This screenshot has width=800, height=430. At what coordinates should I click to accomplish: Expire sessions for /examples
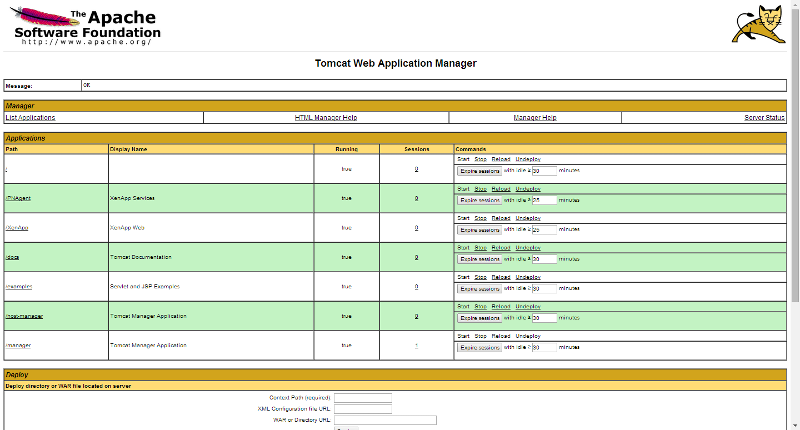click(x=480, y=289)
